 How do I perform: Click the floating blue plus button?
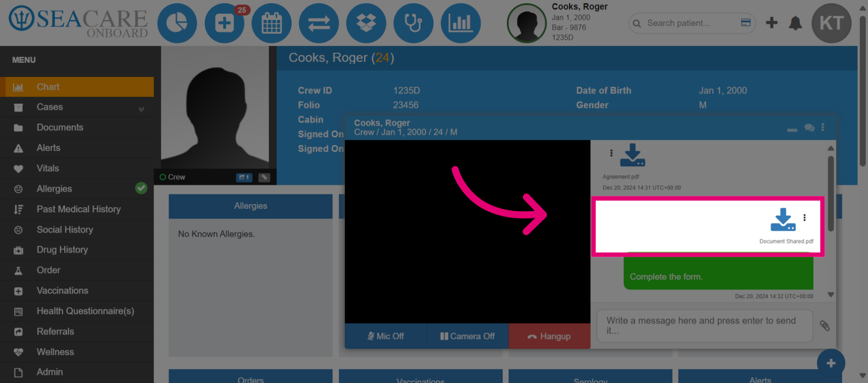(831, 363)
